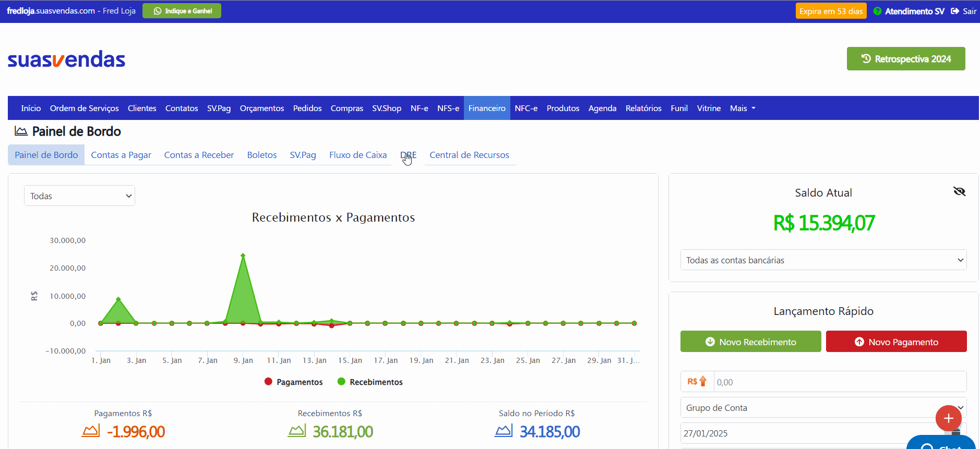
Task: Switch to DRE tab
Action: 409,155
